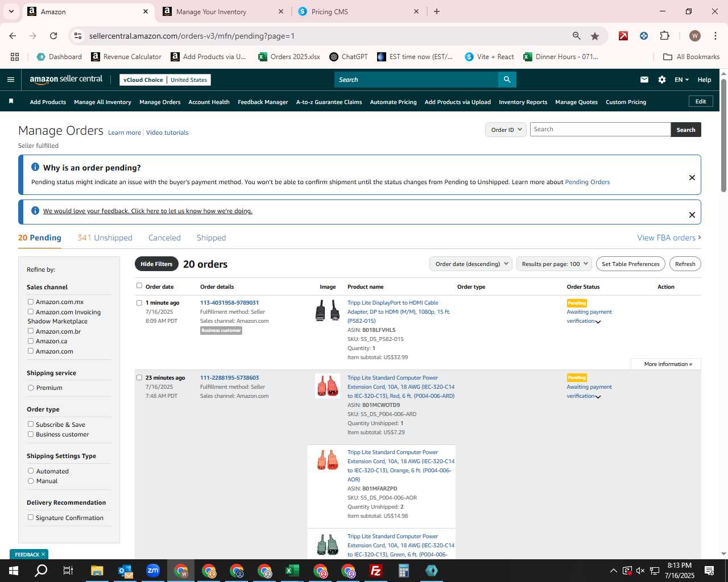The image size is (728, 582).
Task: Open the messages envelope icon
Action: (x=644, y=80)
